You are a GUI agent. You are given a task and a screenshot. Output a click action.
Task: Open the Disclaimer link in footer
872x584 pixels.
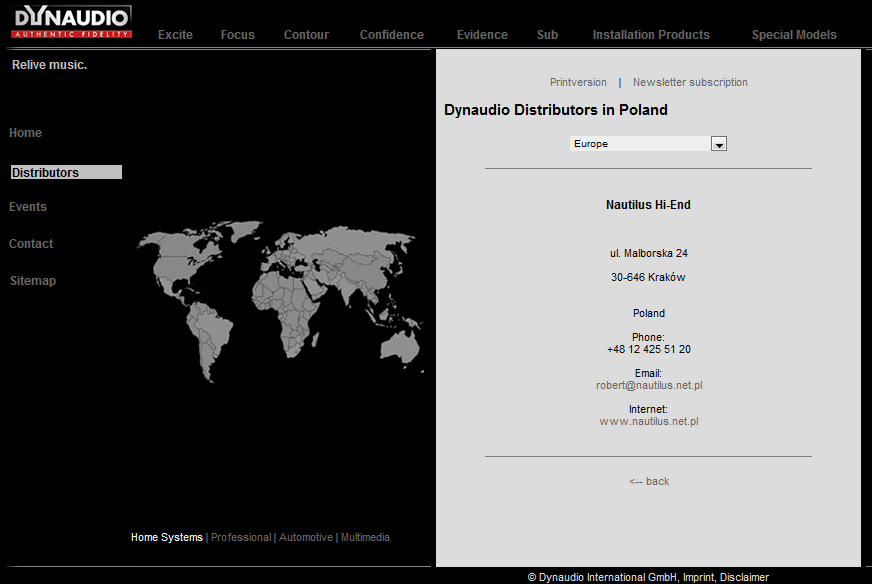pos(744,577)
